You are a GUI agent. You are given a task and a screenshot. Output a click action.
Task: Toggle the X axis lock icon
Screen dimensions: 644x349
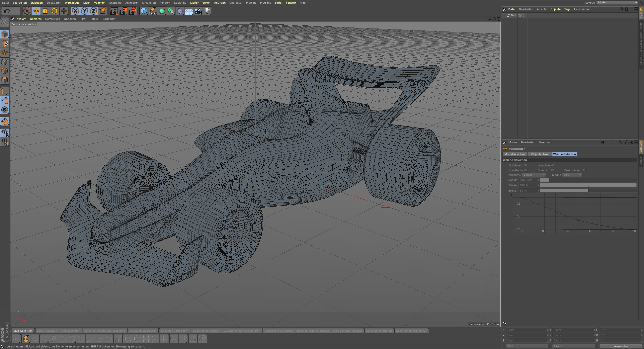pyautogui.click(x=75, y=11)
